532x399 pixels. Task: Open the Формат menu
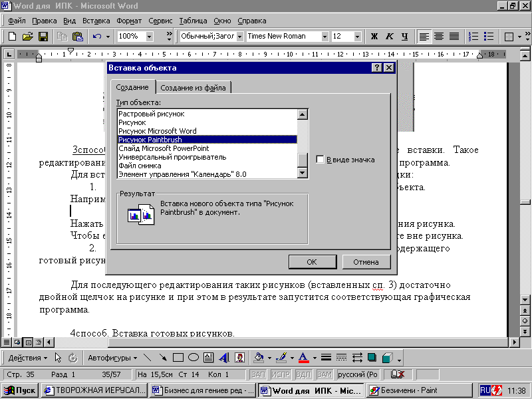(x=129, y=21)
